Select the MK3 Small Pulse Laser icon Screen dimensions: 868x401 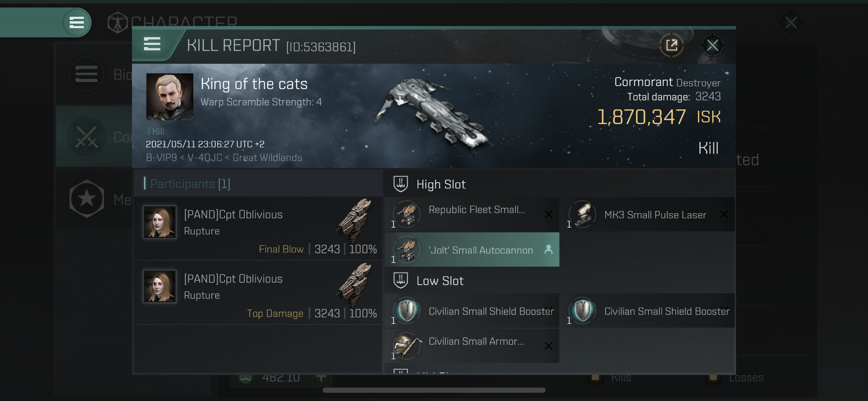point(582,214)
